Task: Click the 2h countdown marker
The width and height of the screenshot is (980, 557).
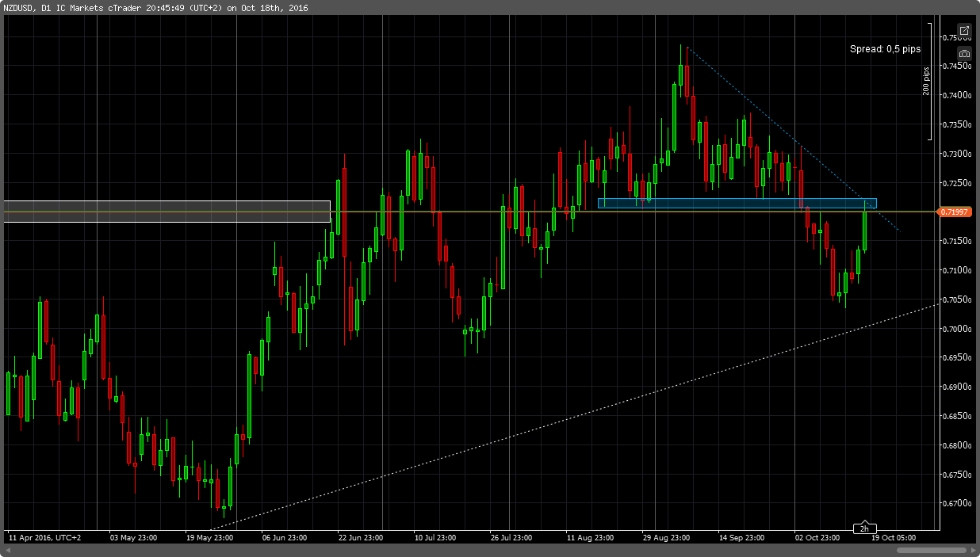Action: pyautogui.click(x=864, y=528)
